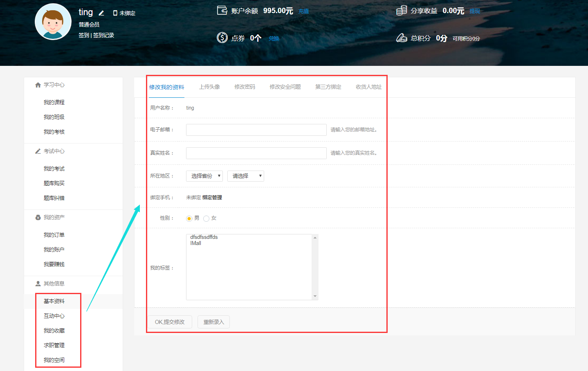Select the 女 gender radio button
This screenshot has width=588, height=371.
(206, 218)
